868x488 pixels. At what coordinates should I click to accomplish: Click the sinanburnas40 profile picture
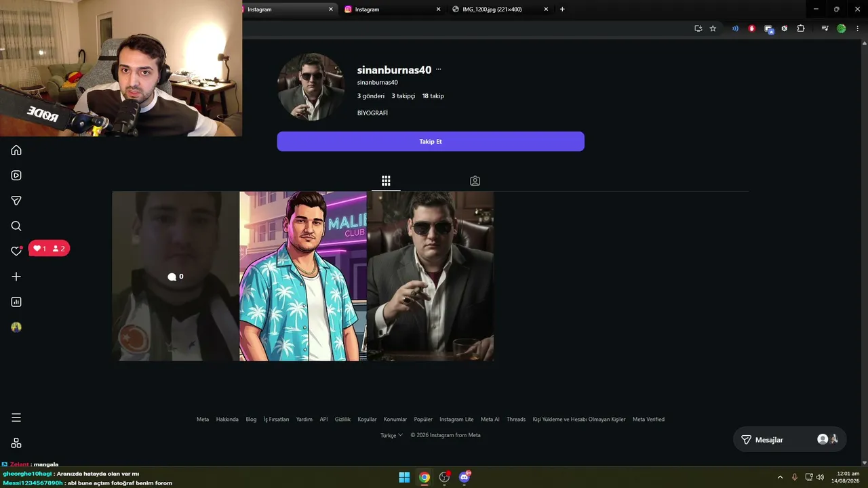pos(311,87)
